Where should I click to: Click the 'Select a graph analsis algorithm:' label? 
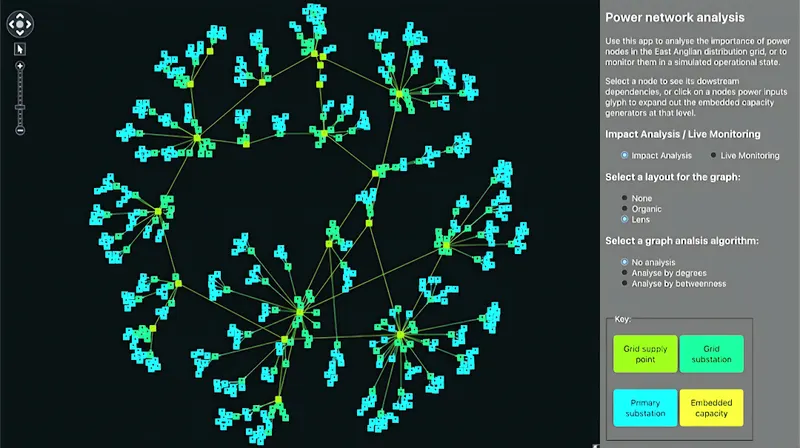682,241
